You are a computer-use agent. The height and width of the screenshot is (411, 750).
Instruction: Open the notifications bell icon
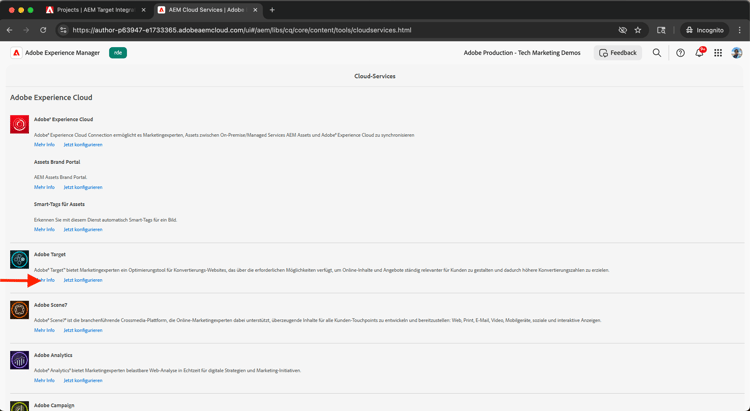[699, 53]
